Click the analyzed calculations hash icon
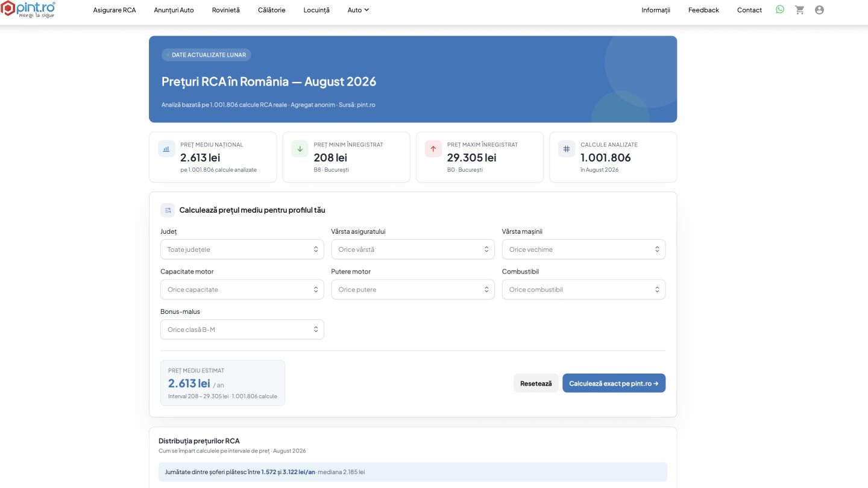868x488 pixels. [566, 149]
